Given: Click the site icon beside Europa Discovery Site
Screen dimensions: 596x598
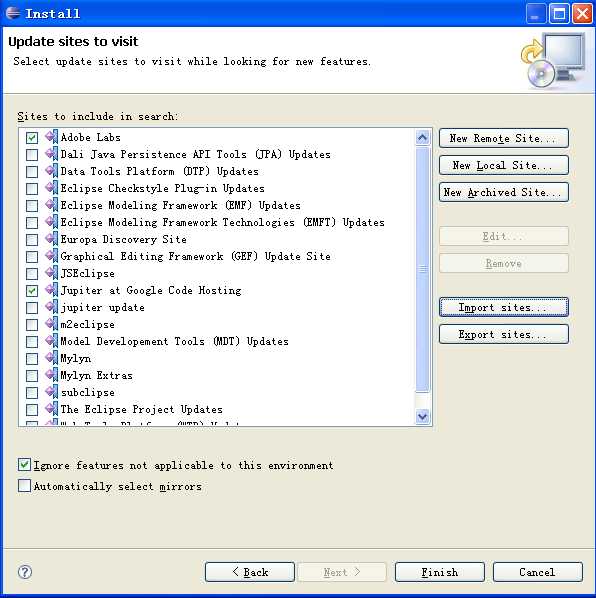Looking at the screenshot, I should click(51, 239).
